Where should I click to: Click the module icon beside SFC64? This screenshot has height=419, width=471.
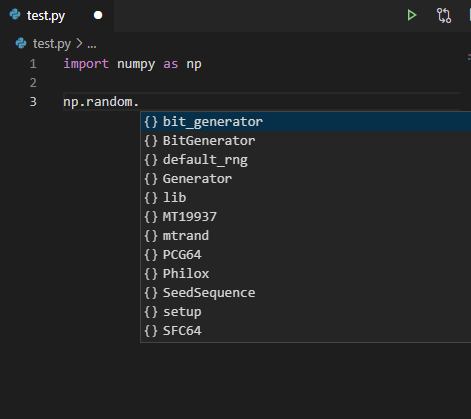[x=151, y=331]
